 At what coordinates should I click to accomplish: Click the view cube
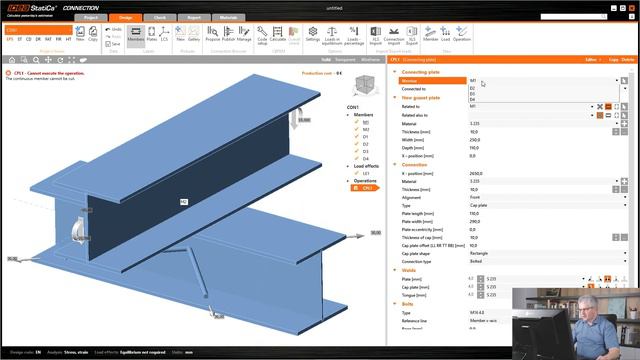coord(364,85)
